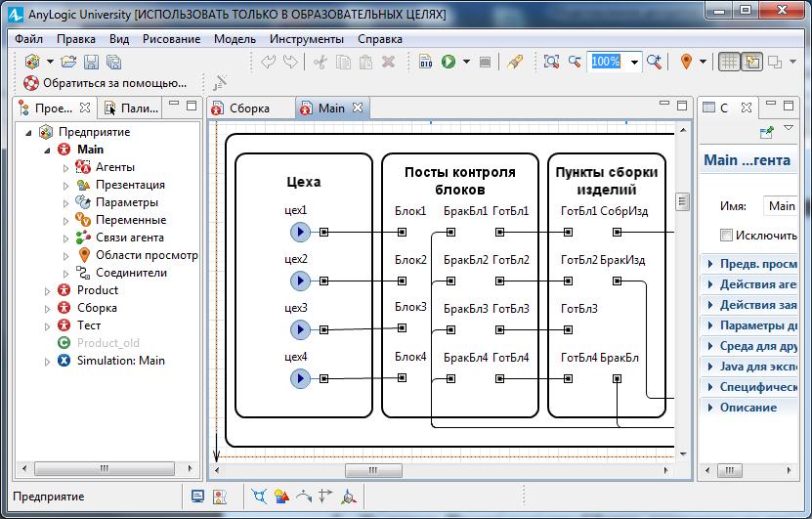
Task: Open dropdown arrow next to New Model icon
Action: pyautogui.click(x=50, y=62)
